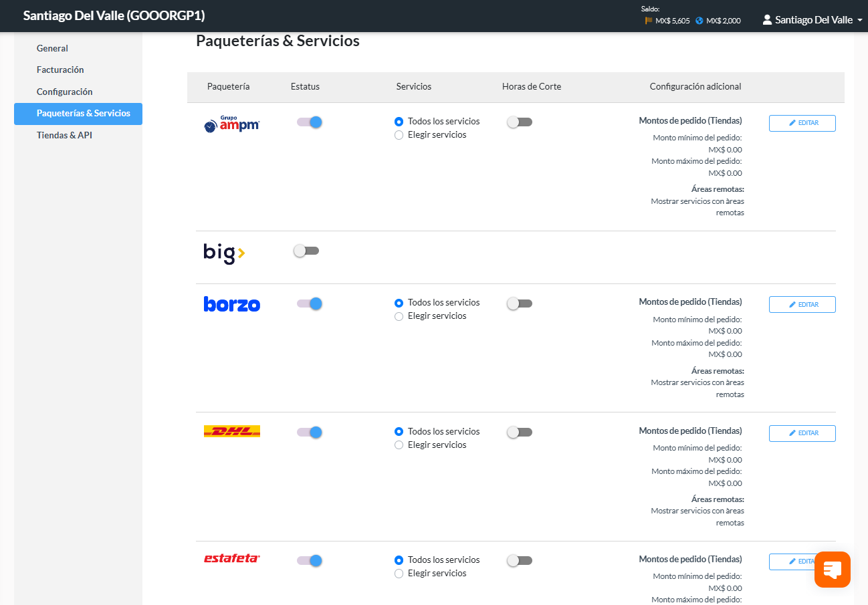The width and height of the screenshot is (868, 605).
Task: Click the Servicios column header
Action: pyautogui.click(x=414, y=87)
